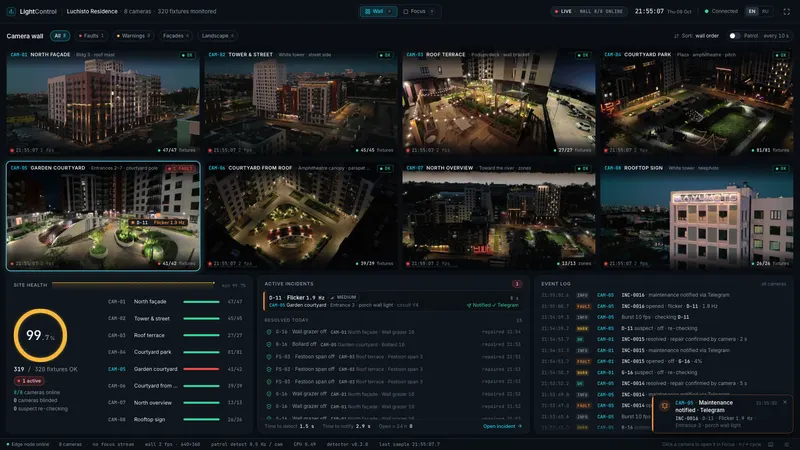Screen dimensions: 800x450
Task: Click the '47/47 fixtures' count on CAM-01
Action: 177,150
